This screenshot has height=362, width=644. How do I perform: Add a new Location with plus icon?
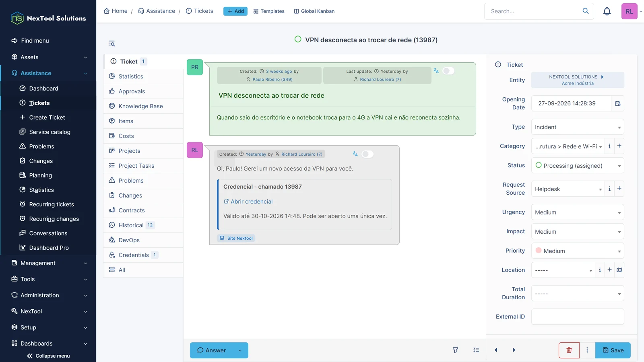610,270
